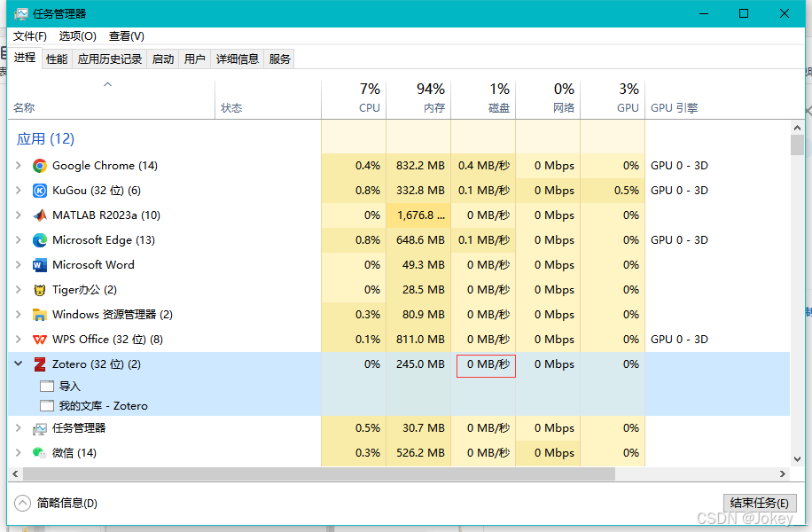Click the Tiger办公 icon
This screenshot has width=812, height=532.
click(x=39, y=290)
